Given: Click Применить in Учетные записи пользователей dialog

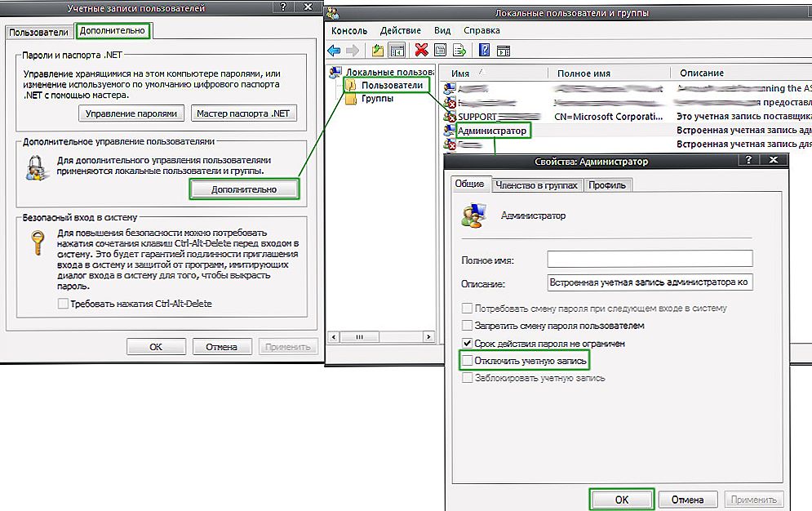Looking at the screenshot, I should (287, 347).
